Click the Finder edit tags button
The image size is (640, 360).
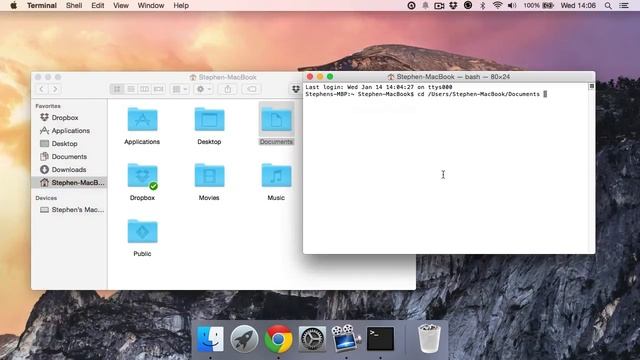coord(251,89)
